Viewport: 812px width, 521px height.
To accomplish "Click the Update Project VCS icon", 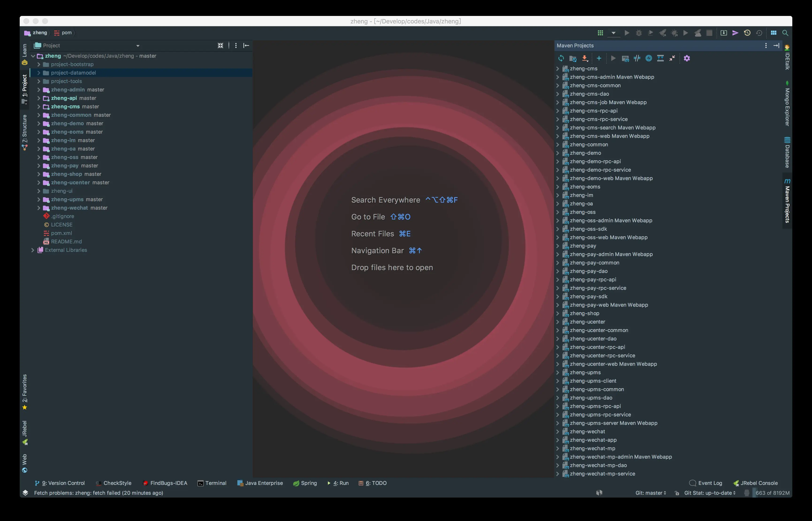I will click(723, 33).
